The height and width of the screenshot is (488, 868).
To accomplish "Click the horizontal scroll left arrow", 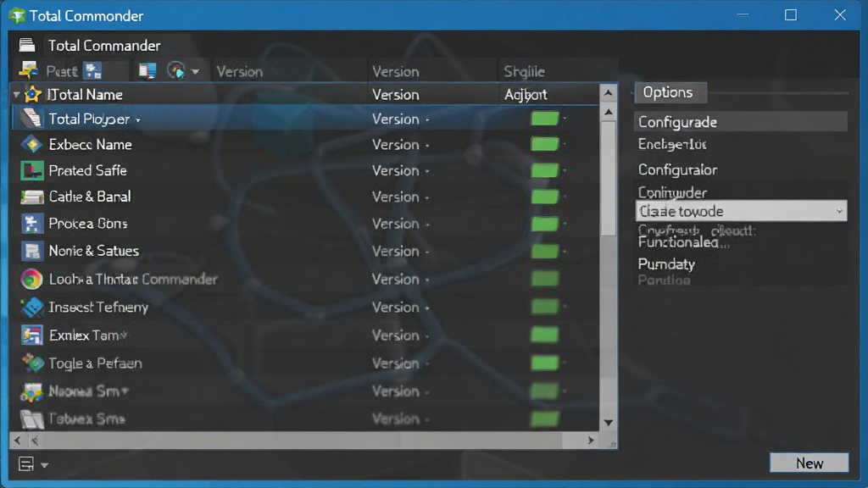I will [17, 441].
